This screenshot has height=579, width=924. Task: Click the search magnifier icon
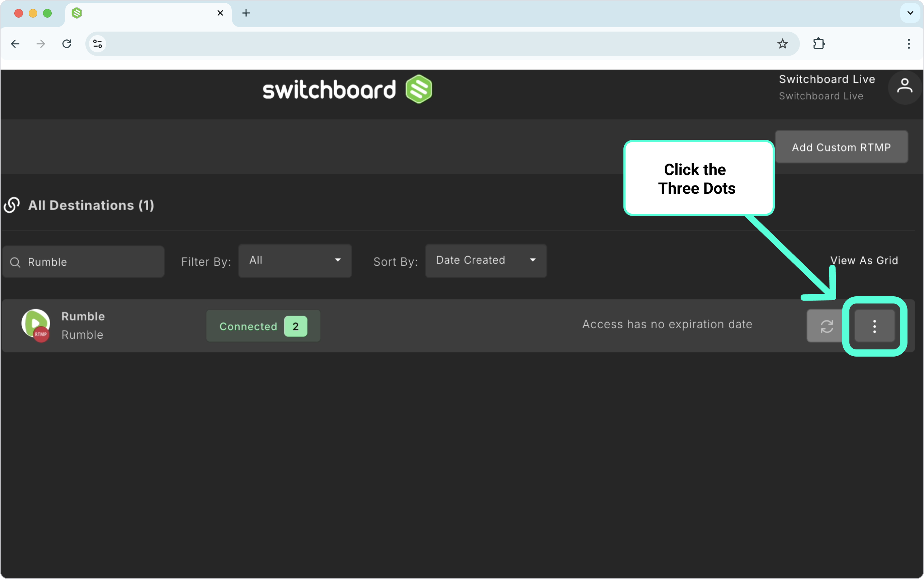pos(15,262)
